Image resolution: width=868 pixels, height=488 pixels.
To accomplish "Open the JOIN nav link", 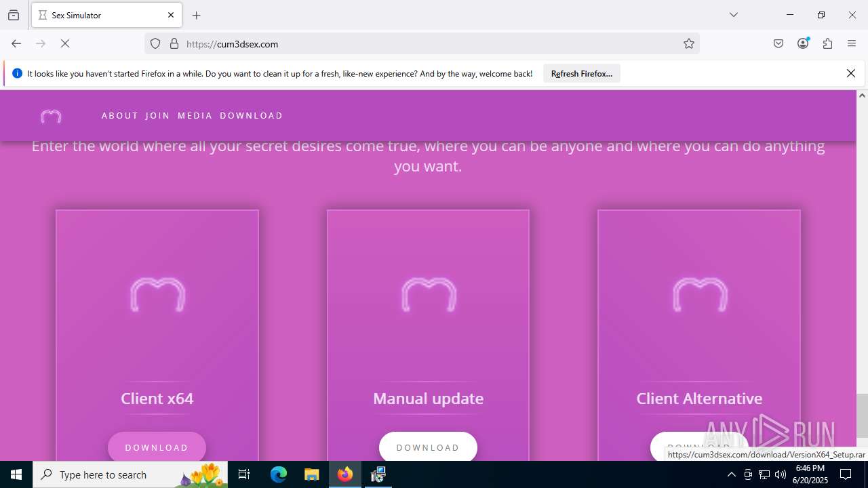I will pyautogui.click(x=157, y=116).
